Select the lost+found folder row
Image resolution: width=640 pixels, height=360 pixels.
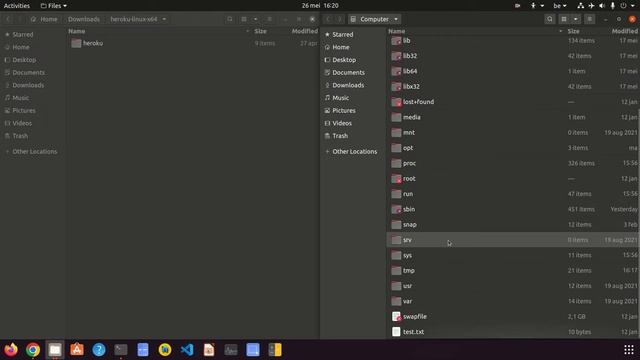click(512, 102)
